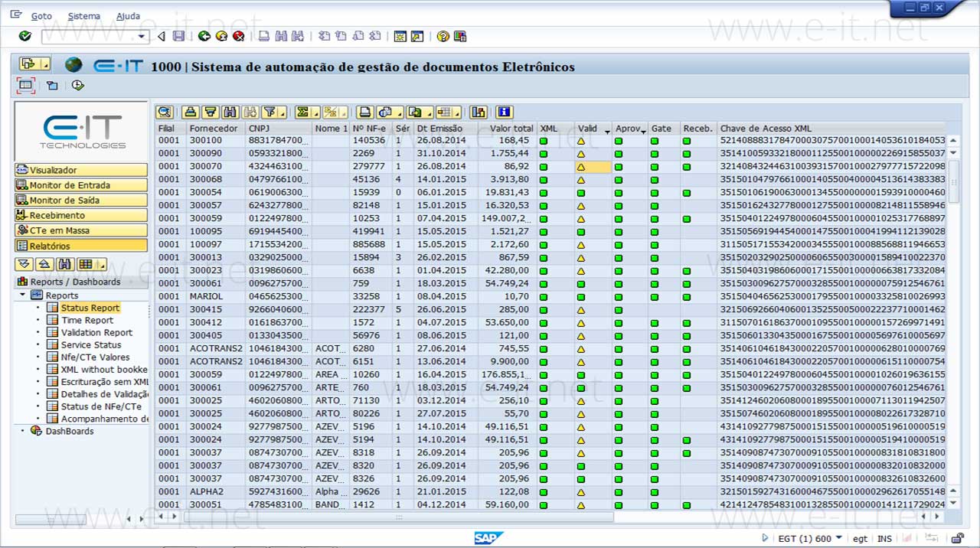This screenshot has height=548, width=980.
Task: Select the DashBoards tree item
Action: pos(70,431)
